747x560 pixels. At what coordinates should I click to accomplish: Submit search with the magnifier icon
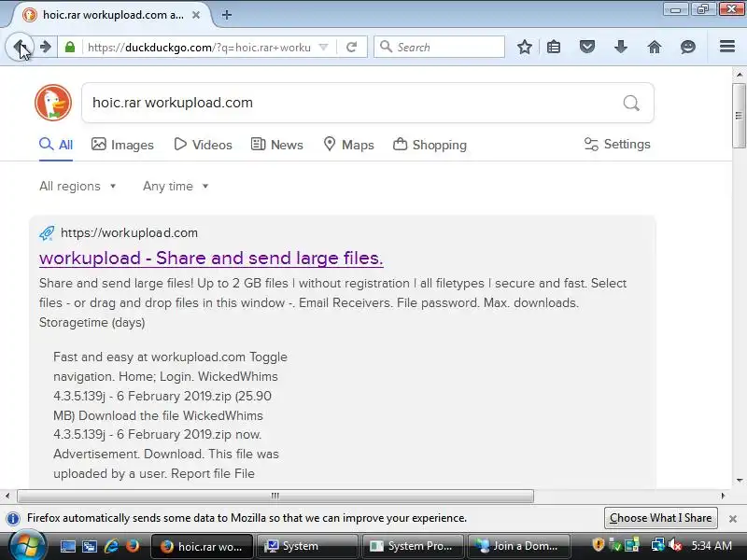pos(631,103)
